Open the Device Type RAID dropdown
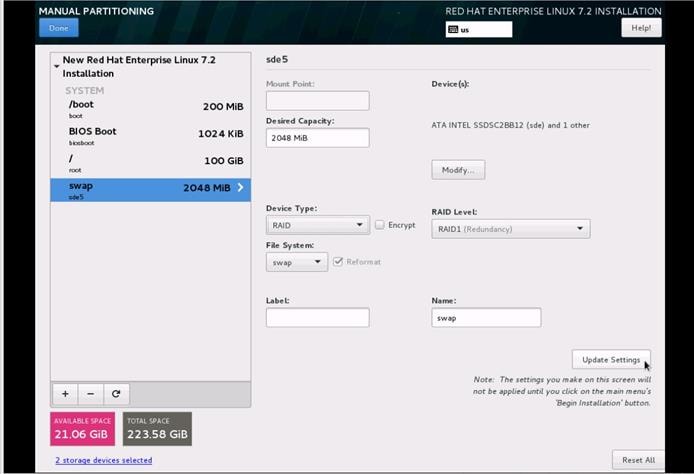The height and width of the screenshot is (474, 694). (318, 225)
